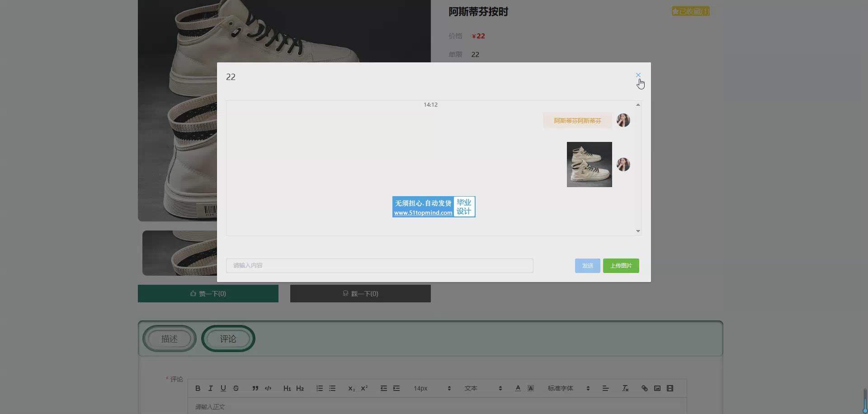Open the text color picker

pyautogui.click(x=518, y=388)
